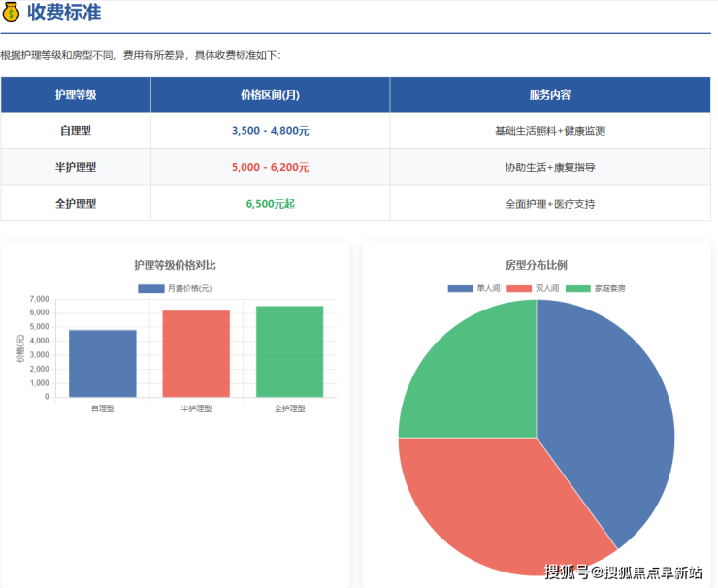Click the green 6,500元起 price text

pos(270,204)
